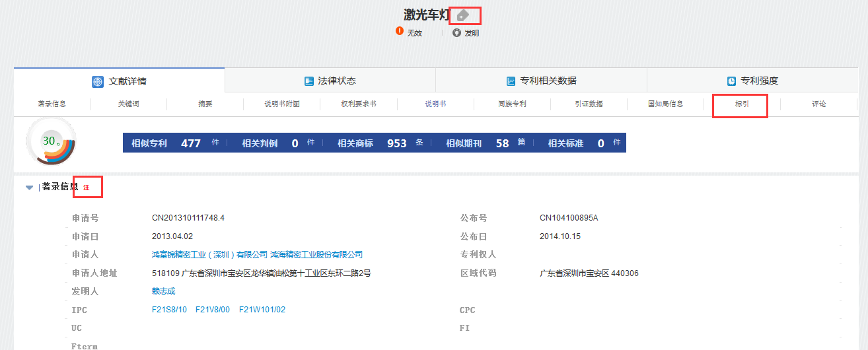The width and height of the screenshot is (868, 350).
Task: Click the 法律状态 tab icon
Action: [x=308, y=81]
